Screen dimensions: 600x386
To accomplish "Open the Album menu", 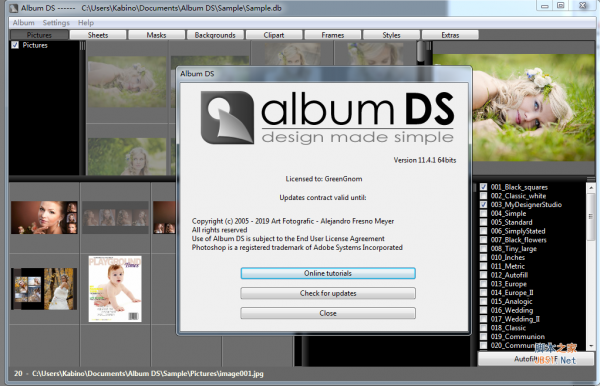I will [23, 23].
